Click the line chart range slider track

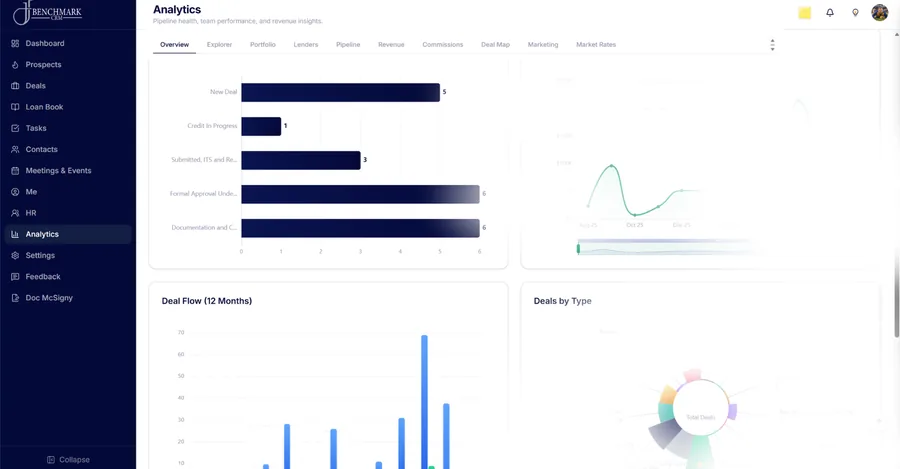tap(666, 247)
